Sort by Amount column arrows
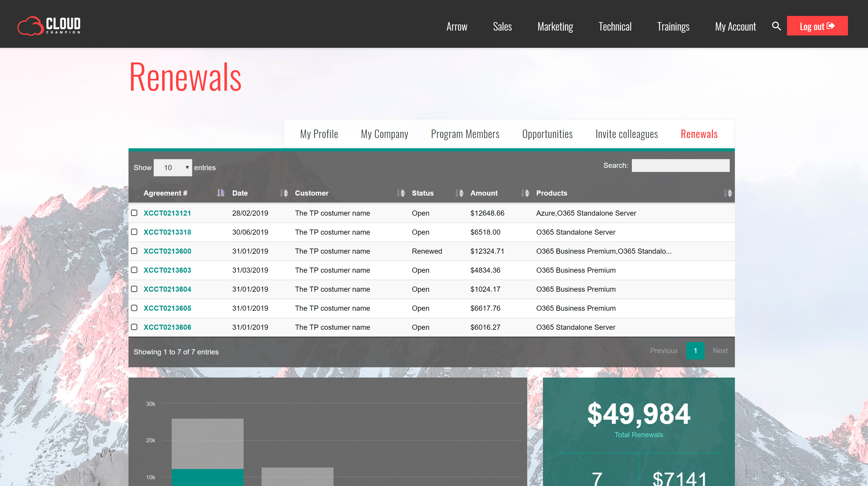 click(x=525, y=193)
